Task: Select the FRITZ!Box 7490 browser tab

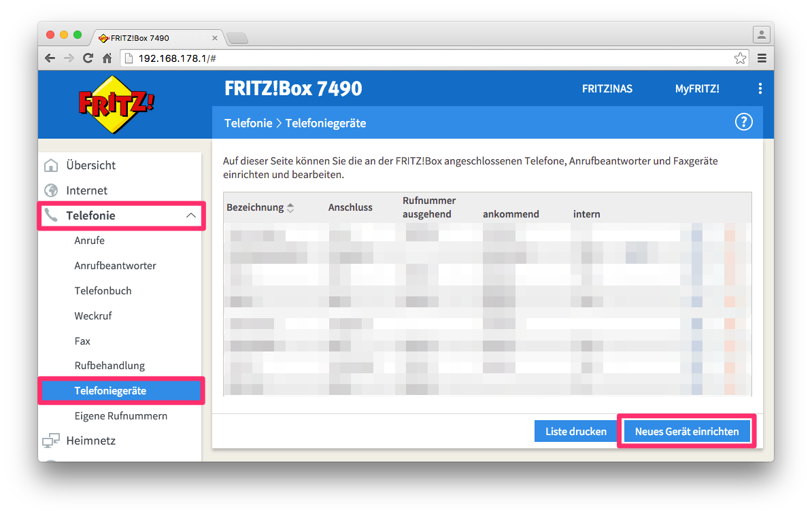Action: click(x=158, y=38)
